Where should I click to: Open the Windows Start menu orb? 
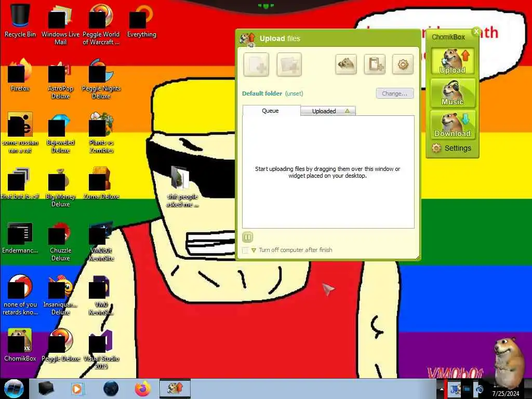pos(14,389)
